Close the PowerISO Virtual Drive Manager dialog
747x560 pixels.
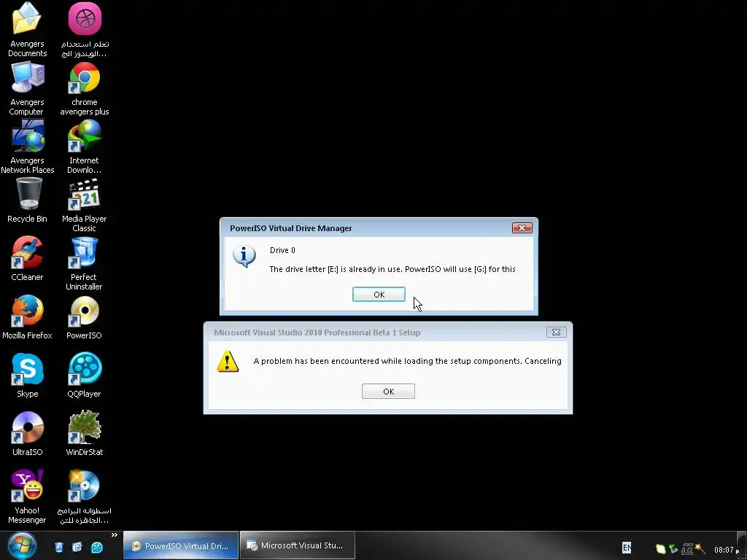coord(522,228)
